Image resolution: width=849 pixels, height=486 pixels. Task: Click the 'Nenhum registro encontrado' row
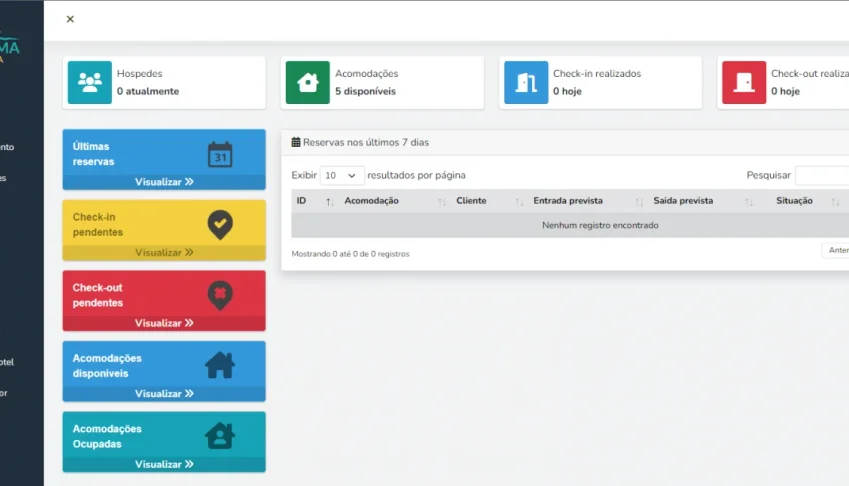tap(570, 225)
